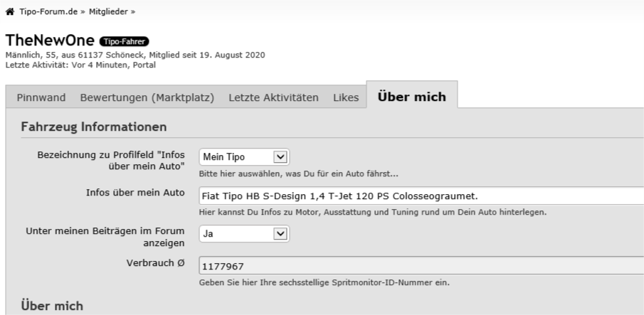Select the Letzte Aktivitäten tab
Screen dimensions: 644x315
[x=273, y=97]
